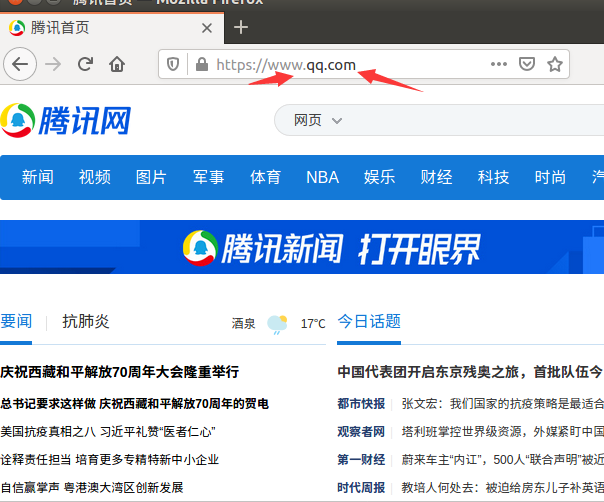
Task: Open link 诠释责任担当 培育更多专精特新中小企业
Action: (110, 459)
